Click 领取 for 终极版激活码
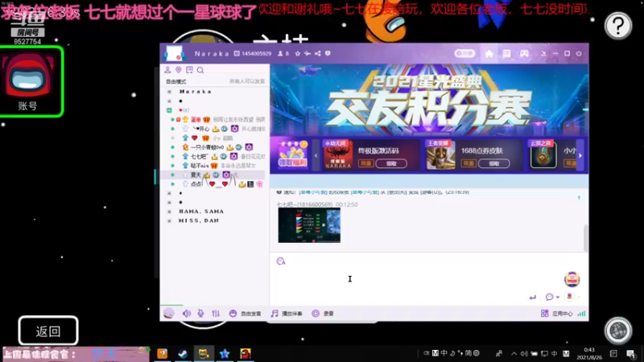This screenshot has width=644, height=362. tap(391, 163)
